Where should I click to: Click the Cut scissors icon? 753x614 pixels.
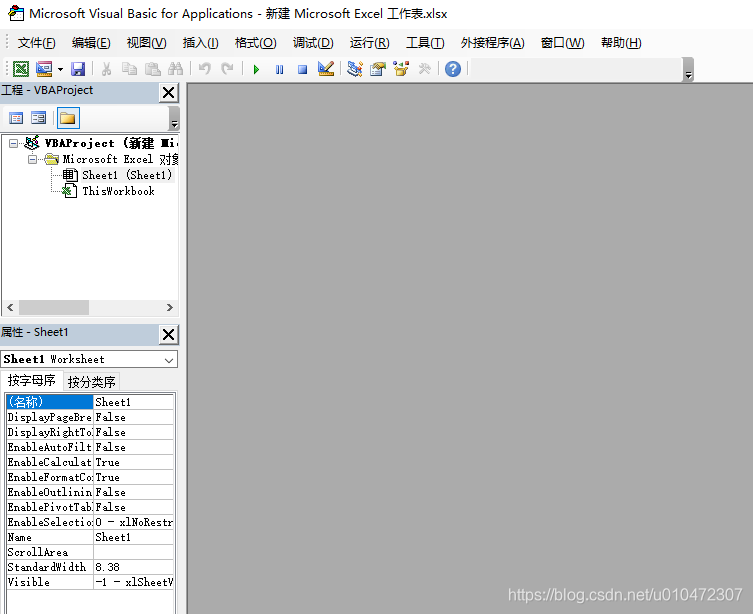(x=106, y=69)
